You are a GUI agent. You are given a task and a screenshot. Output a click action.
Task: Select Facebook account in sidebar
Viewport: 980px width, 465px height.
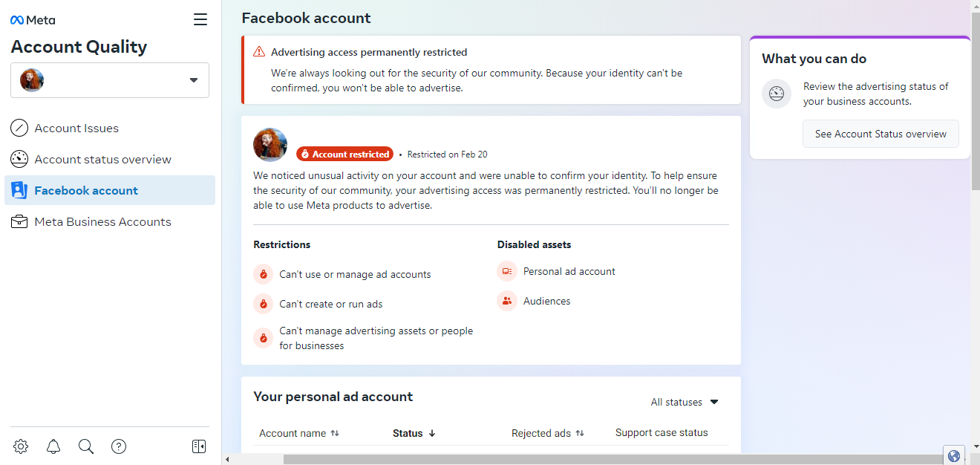(110, 191)
